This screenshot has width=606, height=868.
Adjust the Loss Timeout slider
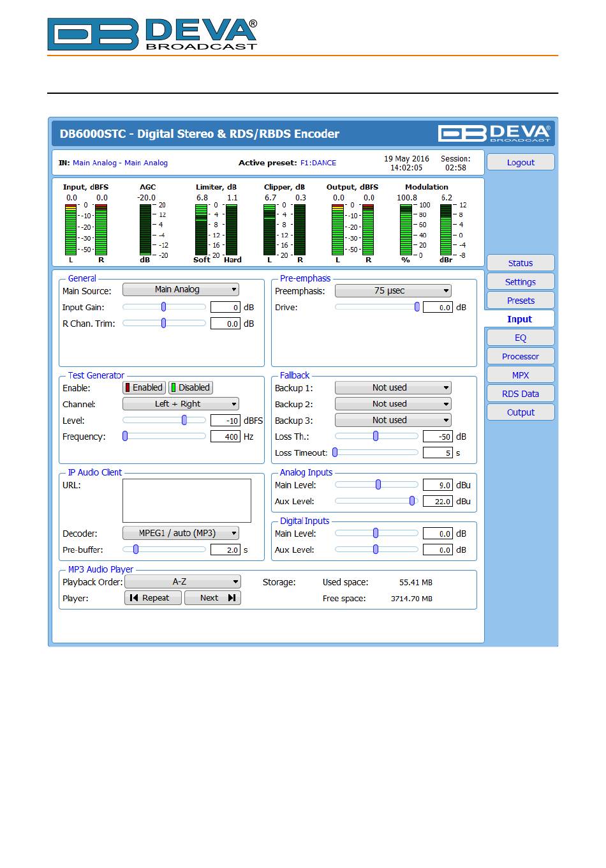pos(376,453)
